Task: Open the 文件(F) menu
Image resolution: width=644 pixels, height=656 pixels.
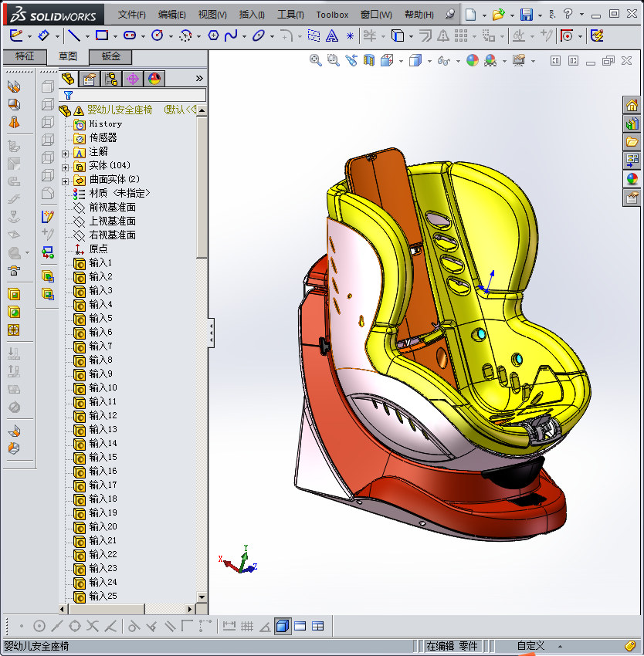Action: point(131,15)
